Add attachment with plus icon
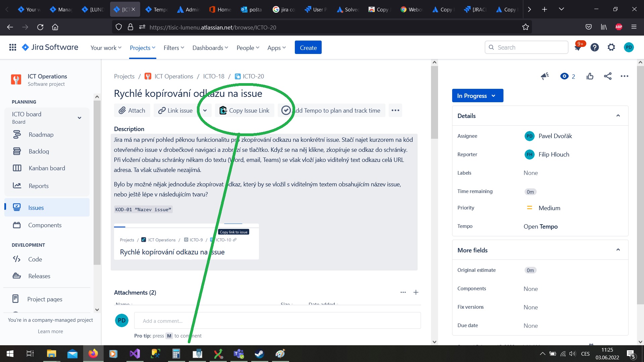This screenshot has width=644, height=362. point(416,292)
